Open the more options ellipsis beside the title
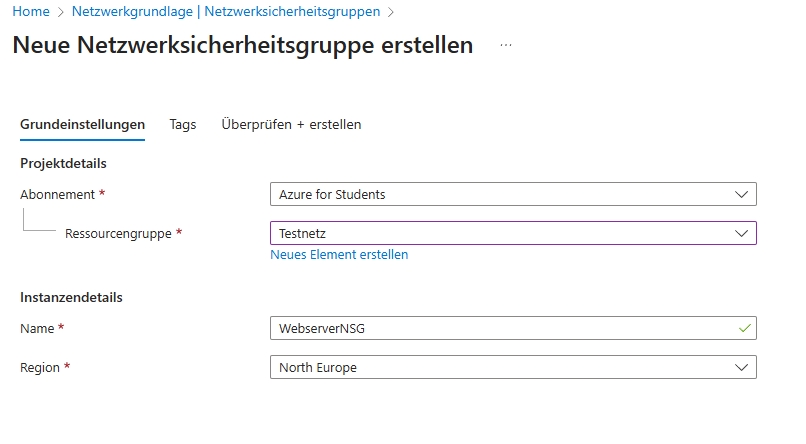806x444 pixels. [506, 46]
